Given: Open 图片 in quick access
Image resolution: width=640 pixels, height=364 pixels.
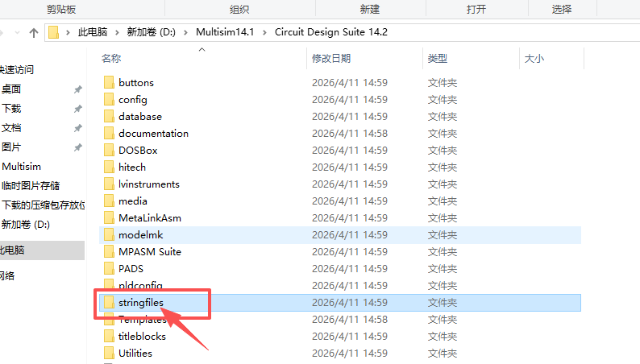Looking at the screenshot, I should tap(11, 147).
